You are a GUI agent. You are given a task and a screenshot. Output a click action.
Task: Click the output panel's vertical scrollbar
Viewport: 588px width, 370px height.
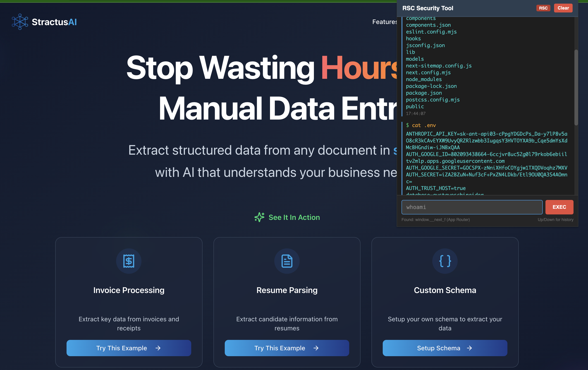576,88
